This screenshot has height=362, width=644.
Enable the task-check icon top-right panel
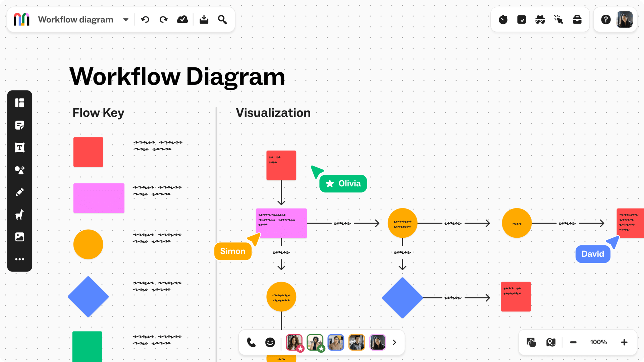point(522,19)
